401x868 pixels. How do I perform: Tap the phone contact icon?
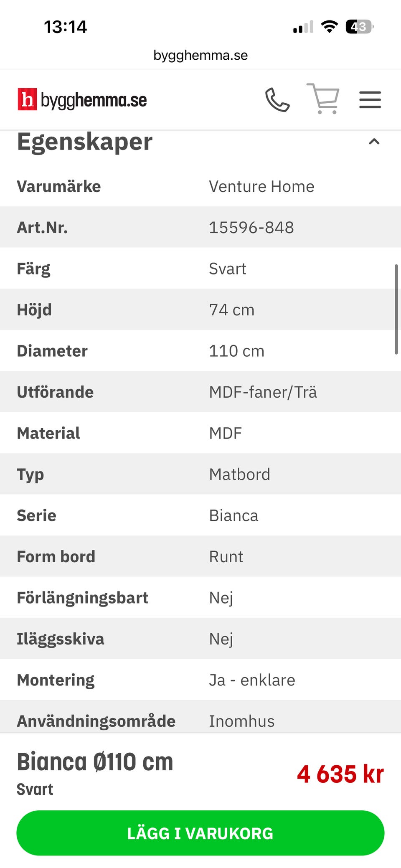point(277,100)
